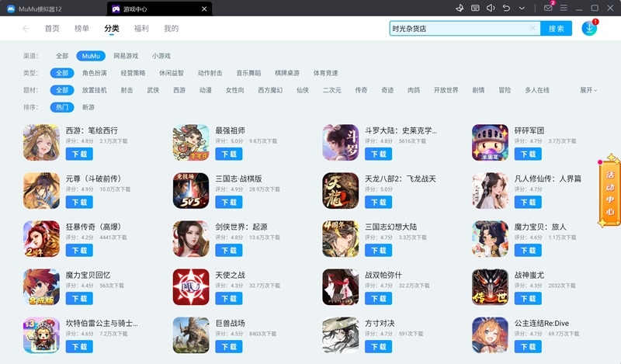
Task: Select 经营策略 type filter
Action: pos(133,73)
